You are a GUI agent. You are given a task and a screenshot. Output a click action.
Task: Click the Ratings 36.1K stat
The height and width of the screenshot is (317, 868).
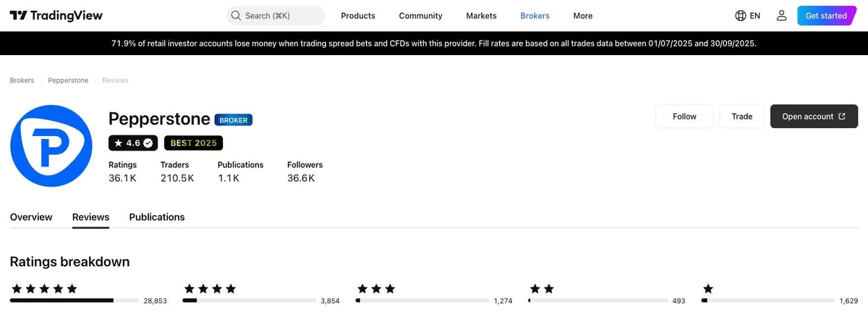123,172
